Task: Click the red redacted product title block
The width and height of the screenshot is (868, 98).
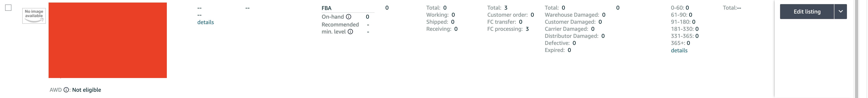Action: [107, 40]
